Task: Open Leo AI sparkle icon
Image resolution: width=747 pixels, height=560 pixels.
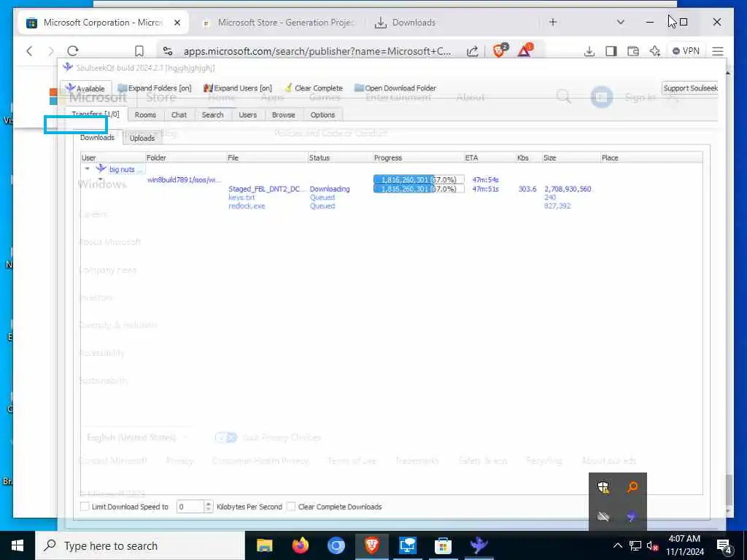Action: coord(655,51)
